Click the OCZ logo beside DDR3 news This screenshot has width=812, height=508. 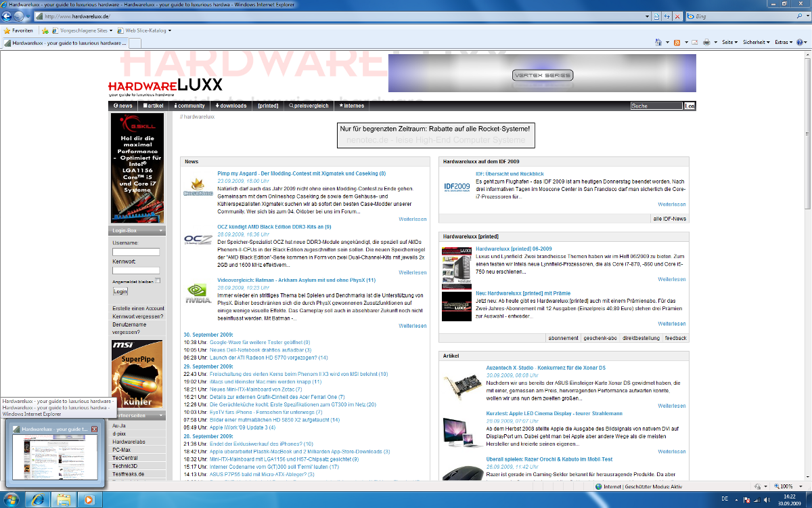click(198, 240)
